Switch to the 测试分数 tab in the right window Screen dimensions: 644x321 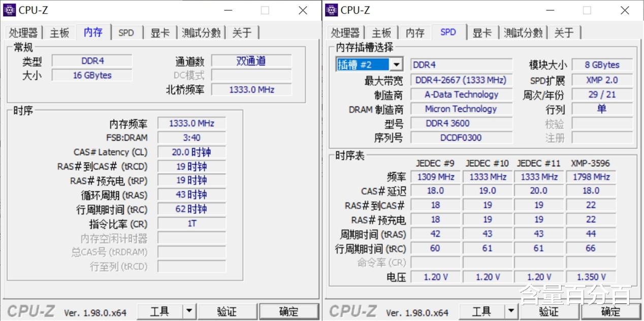tap(523, 32)
